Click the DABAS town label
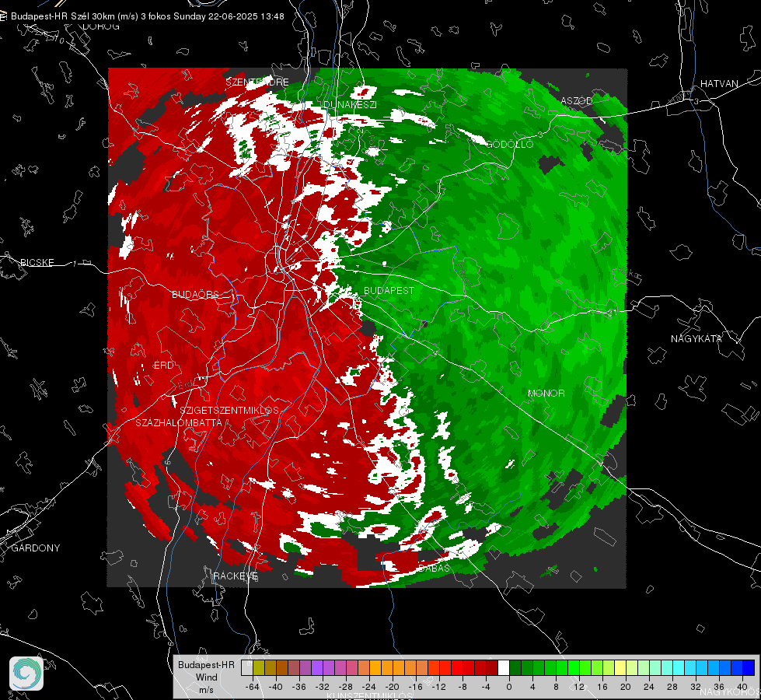 (434, 568)
